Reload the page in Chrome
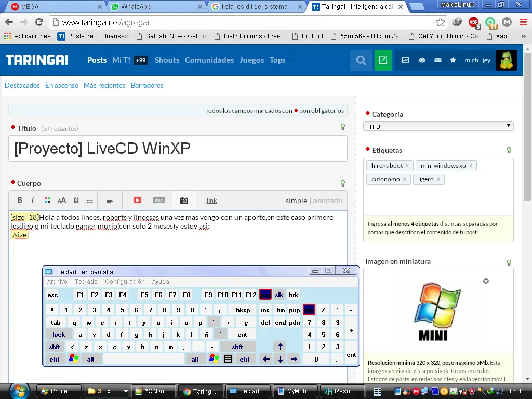This screenshot has width=532, height=399. pyautogui.click(x=39, y=22)
